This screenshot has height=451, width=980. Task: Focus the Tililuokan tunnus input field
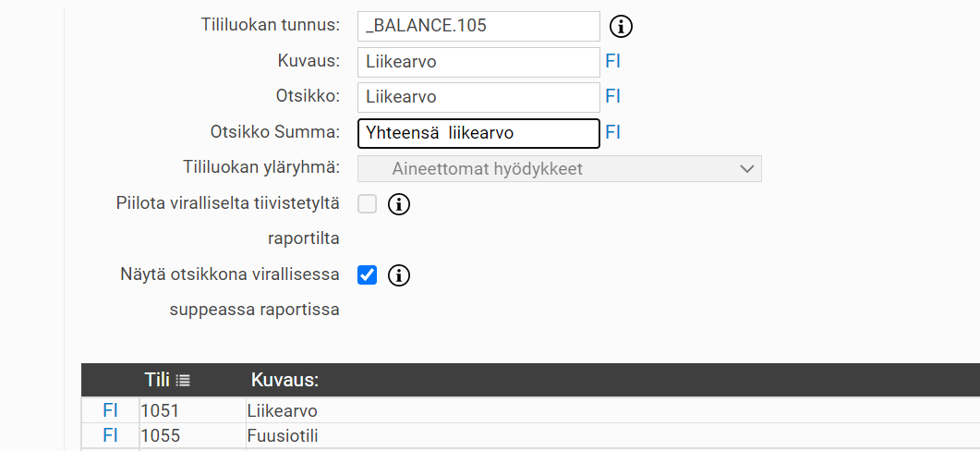pyautogui.click(x=478, y=27)
